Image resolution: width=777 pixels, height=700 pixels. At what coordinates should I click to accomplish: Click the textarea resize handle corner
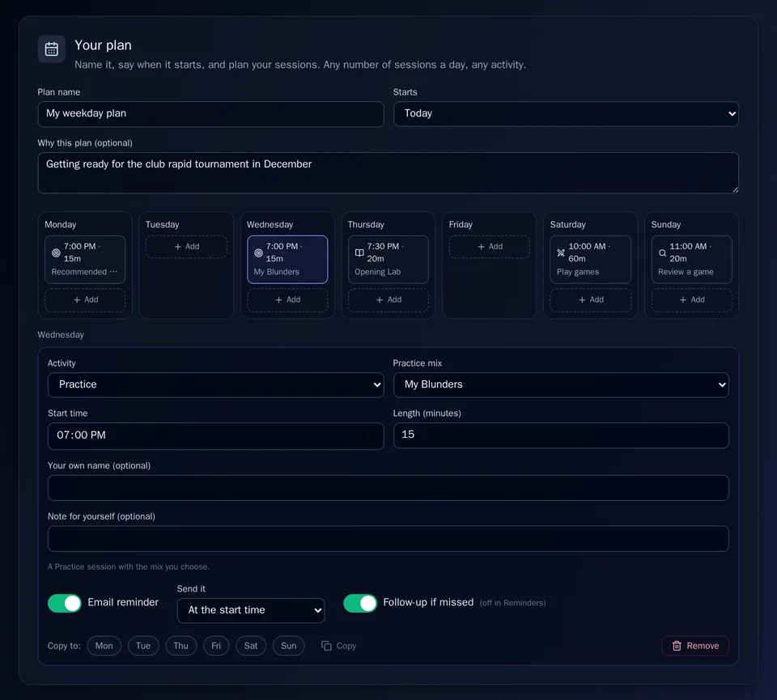pyautogui.click(x=736, y=189)
